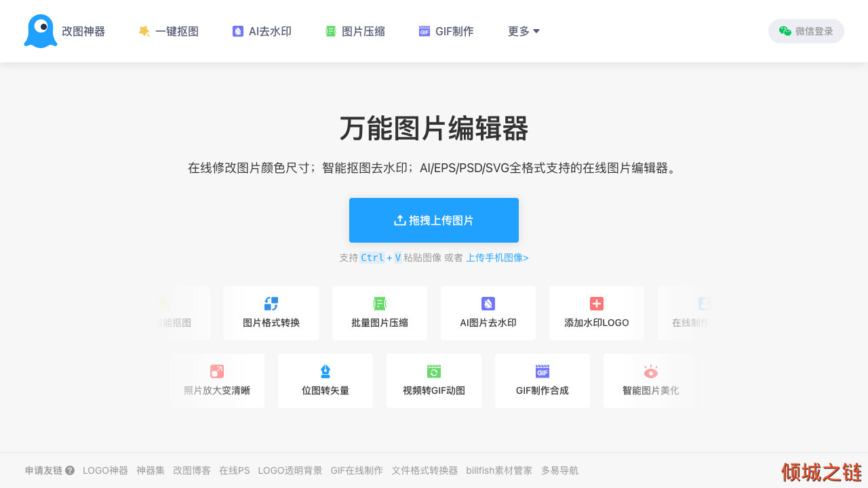Open the 改图博客 footer link

[192, 470]
